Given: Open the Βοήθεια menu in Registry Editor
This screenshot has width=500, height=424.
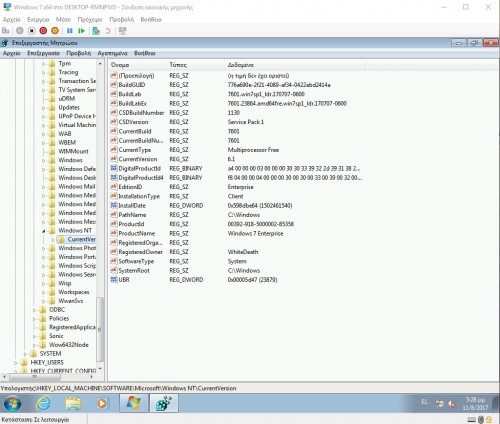Looking at the screenshot, I should [145, 53].
